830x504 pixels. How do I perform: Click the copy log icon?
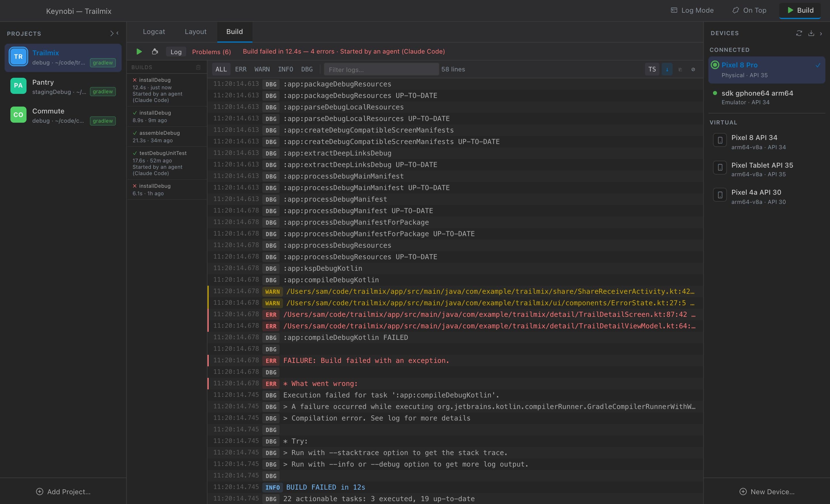tap(680, 69)
